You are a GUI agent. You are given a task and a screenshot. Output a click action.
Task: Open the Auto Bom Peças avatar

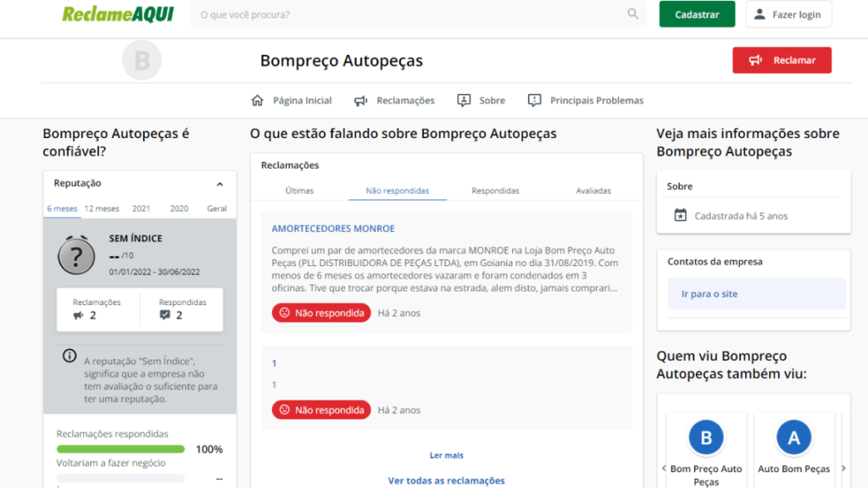793,438
